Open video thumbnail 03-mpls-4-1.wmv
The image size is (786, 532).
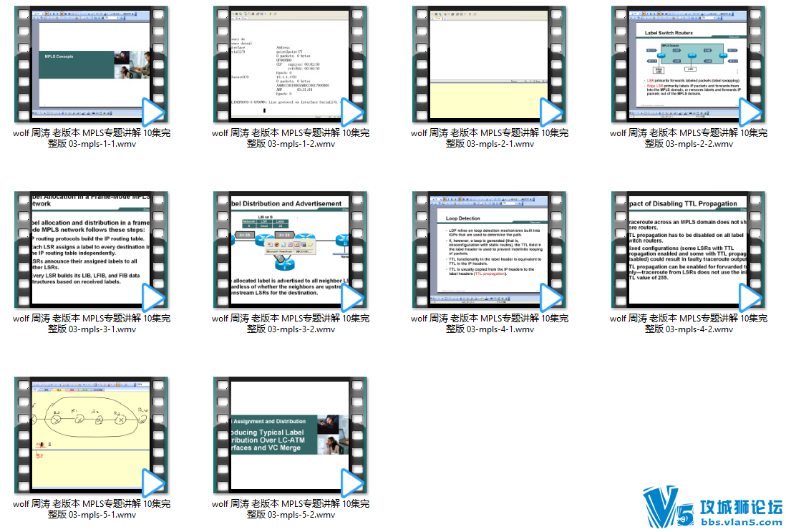tap(489, 250)
